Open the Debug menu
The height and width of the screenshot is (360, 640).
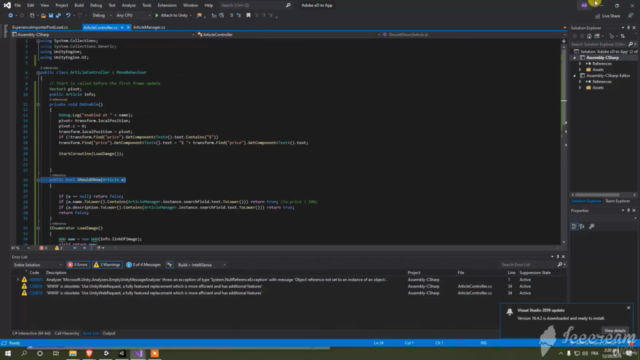[x=96, y=5]
